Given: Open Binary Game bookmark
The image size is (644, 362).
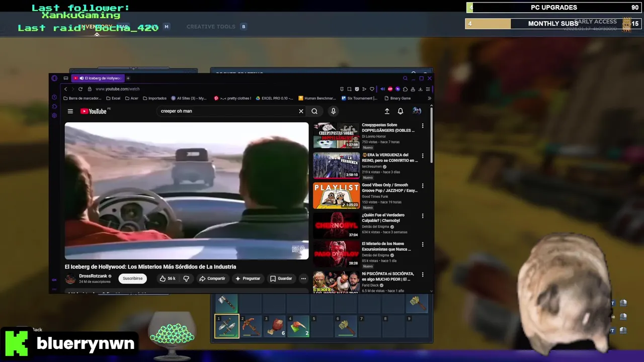Looking at the screenshot, I should click(397, 98).
